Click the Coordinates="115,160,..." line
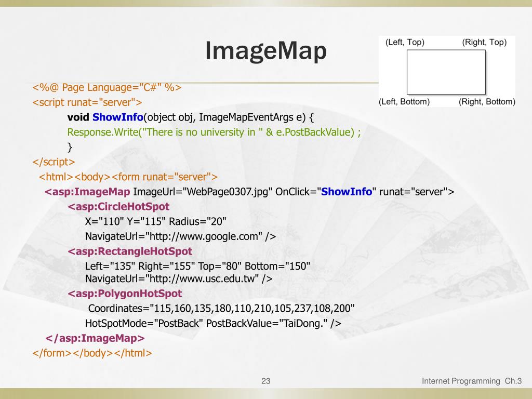532x399 pixels. [221, 309]
